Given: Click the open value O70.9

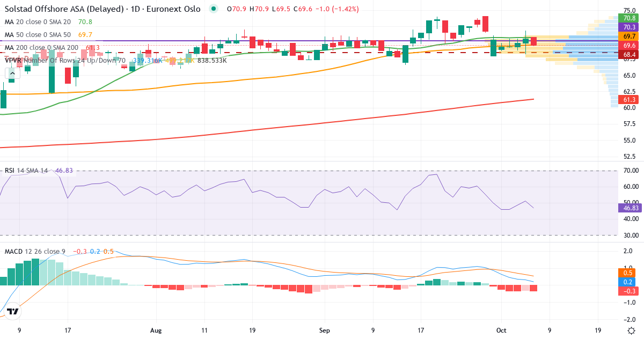Looking at the screenshot, I should click(237, 9).
